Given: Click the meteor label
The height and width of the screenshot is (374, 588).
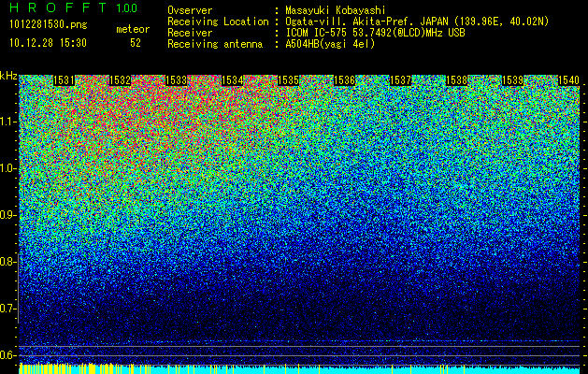Looking at the screenshot, I should [x=133, y=29].
